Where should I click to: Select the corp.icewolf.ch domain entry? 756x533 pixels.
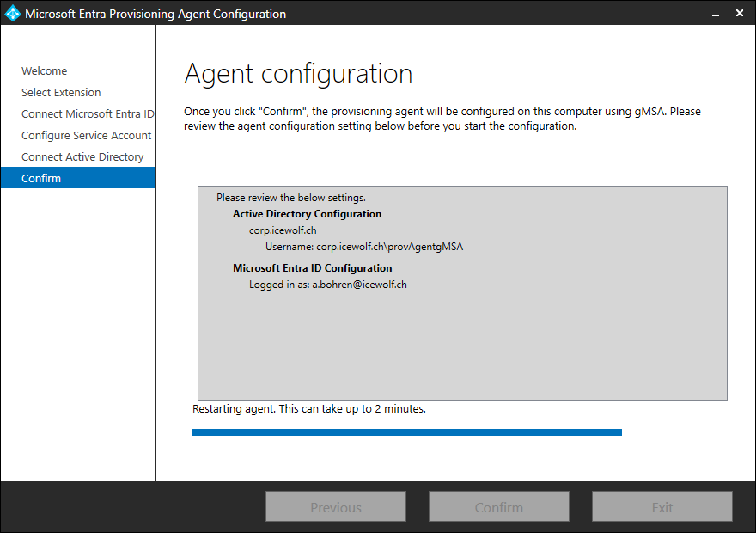click(x=283, y=230)
